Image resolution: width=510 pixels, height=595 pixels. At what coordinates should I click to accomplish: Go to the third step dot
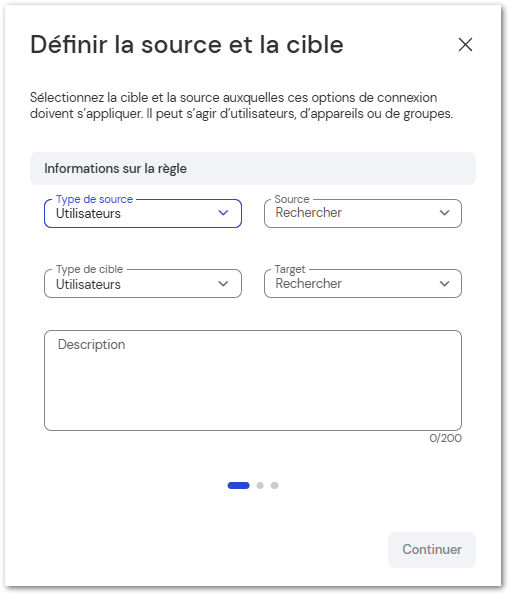(274, 485)
